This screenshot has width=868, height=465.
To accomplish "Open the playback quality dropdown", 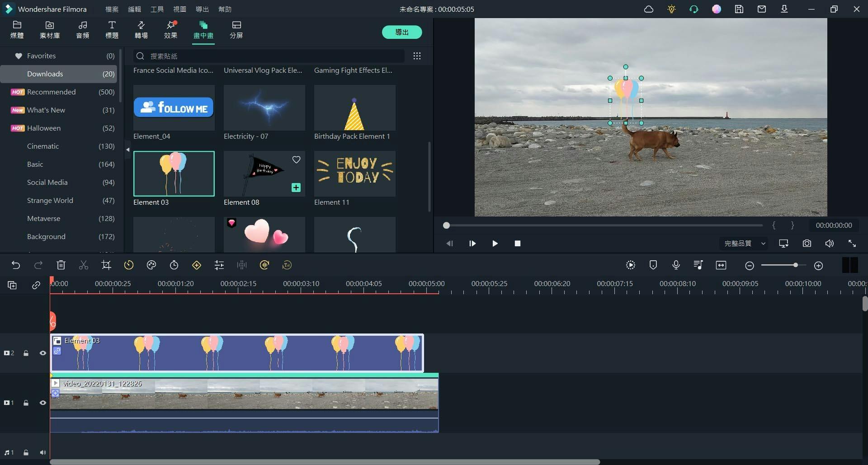I will pyautogui.click(x=745, y=244).
